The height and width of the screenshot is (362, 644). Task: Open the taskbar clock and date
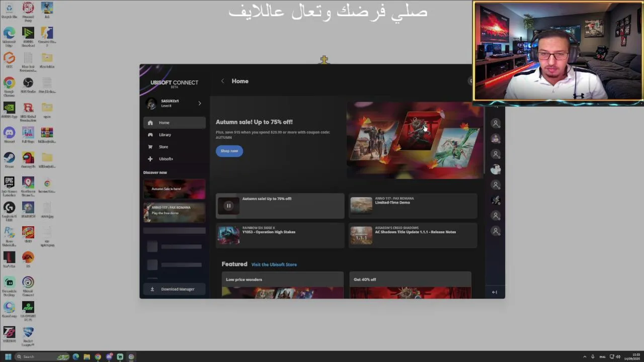coord(632,357)
